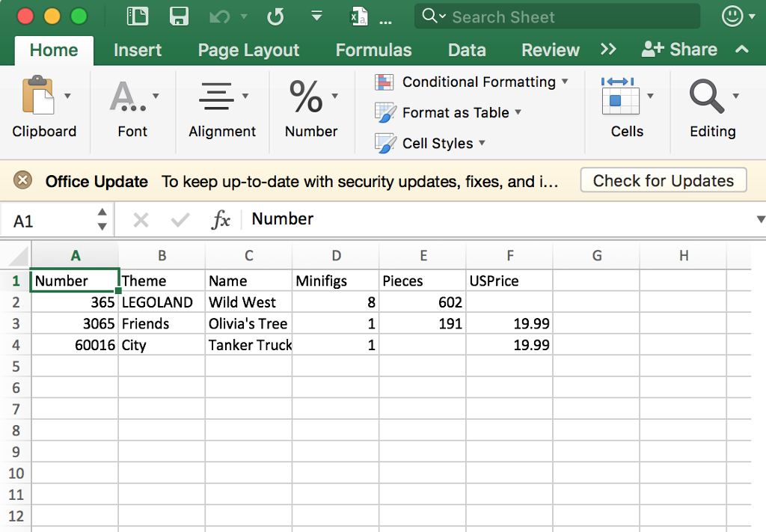Dismiss the Office Update banner
The image size is (766, 532).
pyautogui.click(x=22, y=180)
